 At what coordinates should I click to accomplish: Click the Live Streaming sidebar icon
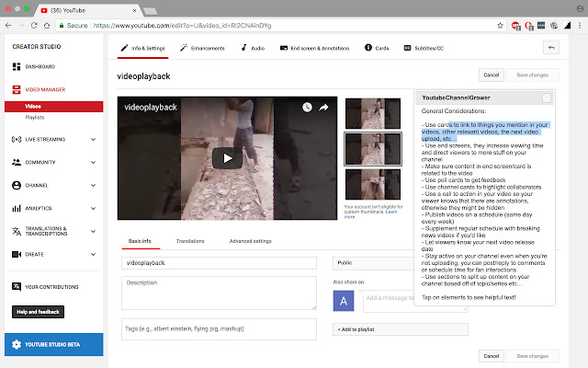(17, 139)
